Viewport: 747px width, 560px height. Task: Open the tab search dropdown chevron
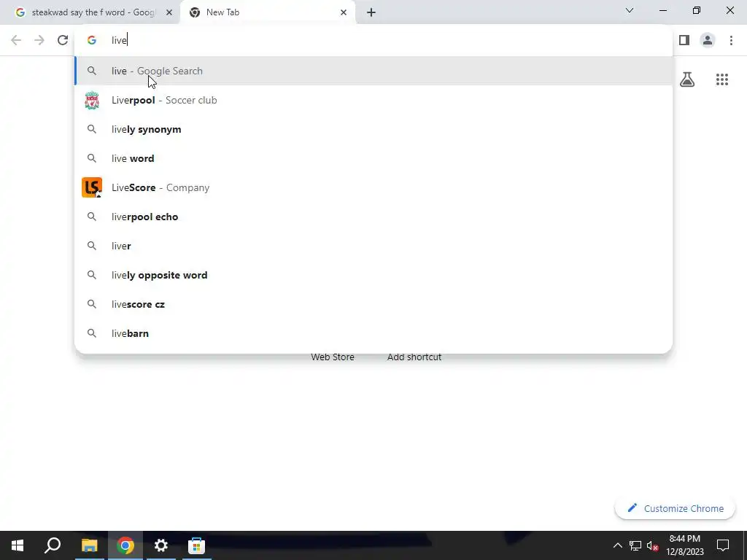pyautogui.click(x=630, y=10)
